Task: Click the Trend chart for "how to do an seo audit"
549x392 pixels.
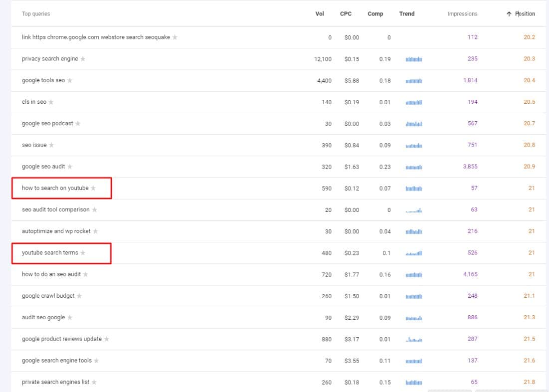Action: [414, 274]
